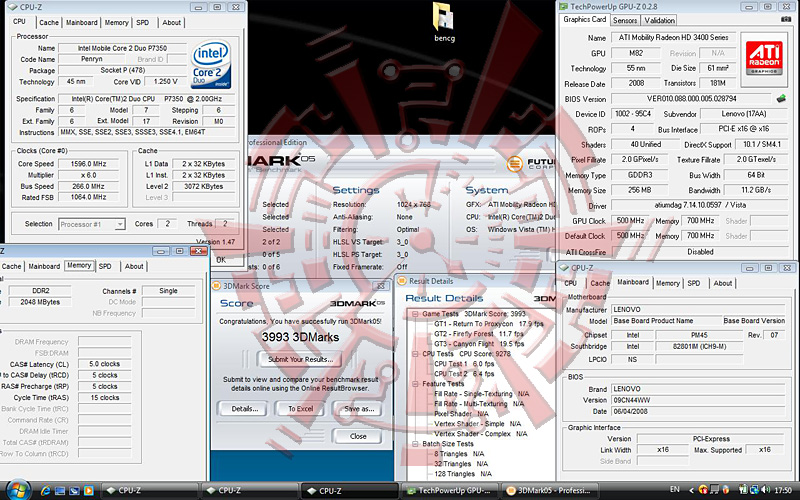Open SPD tab in Motherboard CPU-Z window

[694, 283]
